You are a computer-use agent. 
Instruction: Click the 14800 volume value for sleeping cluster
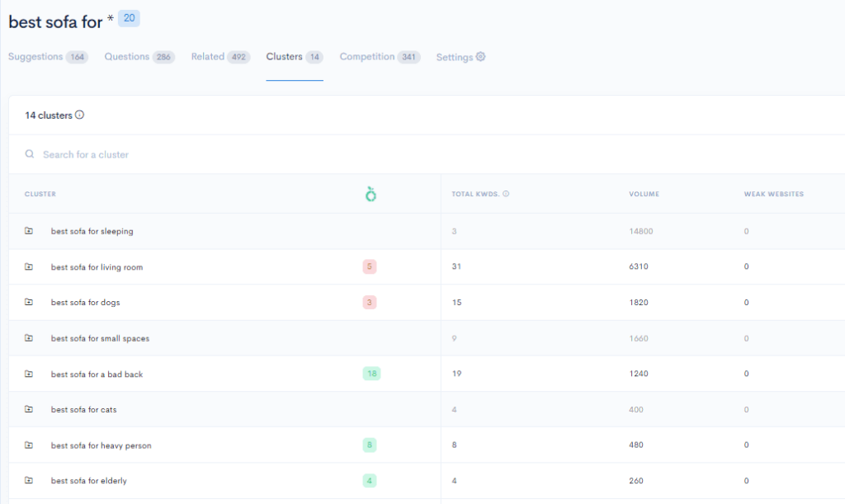[x=641, y=231]
